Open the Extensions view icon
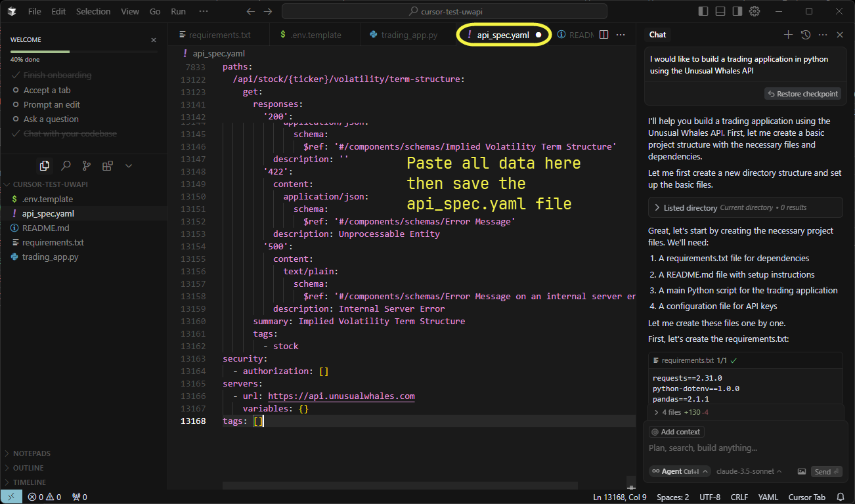The width and height of the screenshot is (855, 504). [107, 165]
